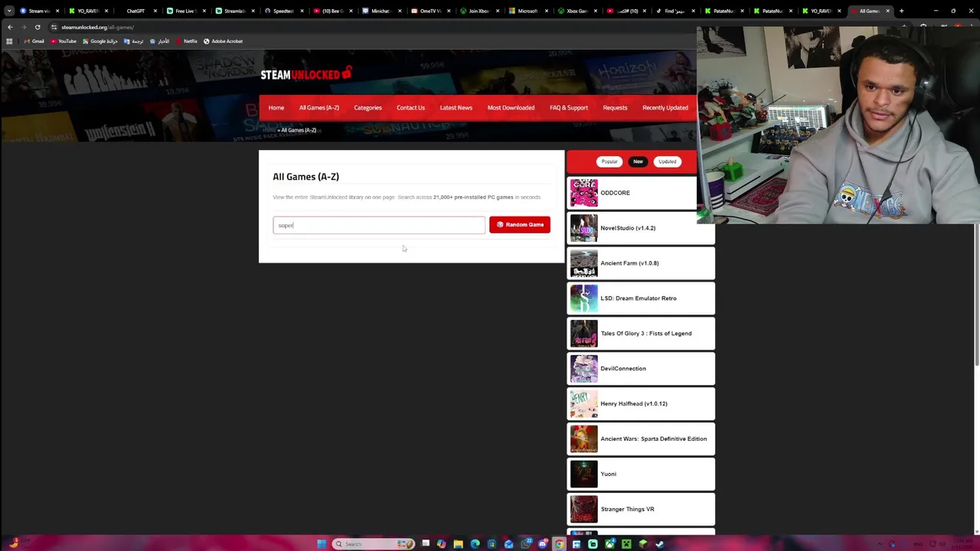980x551 pixels.
Task: Open Copilot from the taskbar
Action: [x=442, y=544]
